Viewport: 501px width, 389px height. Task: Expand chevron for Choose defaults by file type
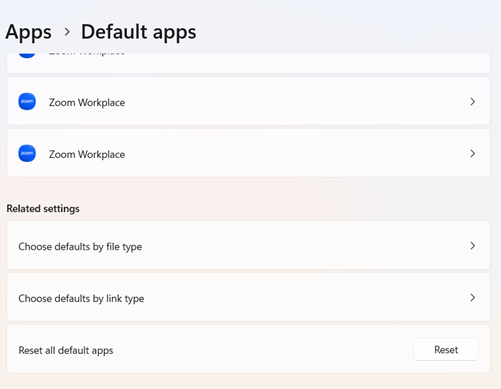(x=473, y=246)
